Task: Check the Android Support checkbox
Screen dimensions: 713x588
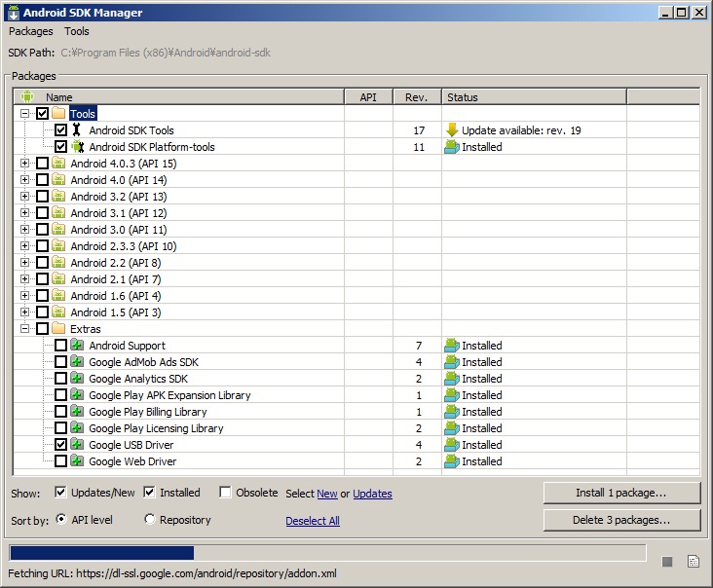Action: coord(61,345)
